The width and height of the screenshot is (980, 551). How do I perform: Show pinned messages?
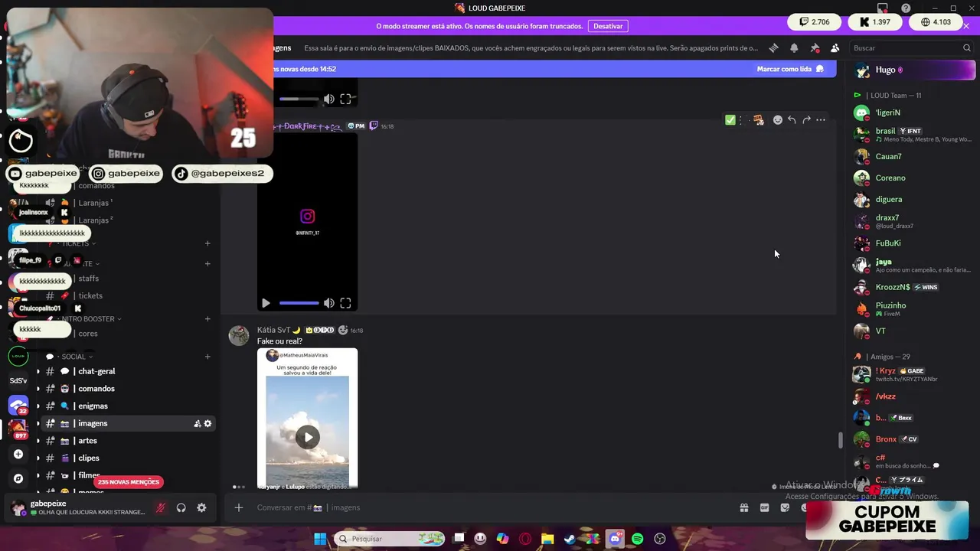(815, 47)
